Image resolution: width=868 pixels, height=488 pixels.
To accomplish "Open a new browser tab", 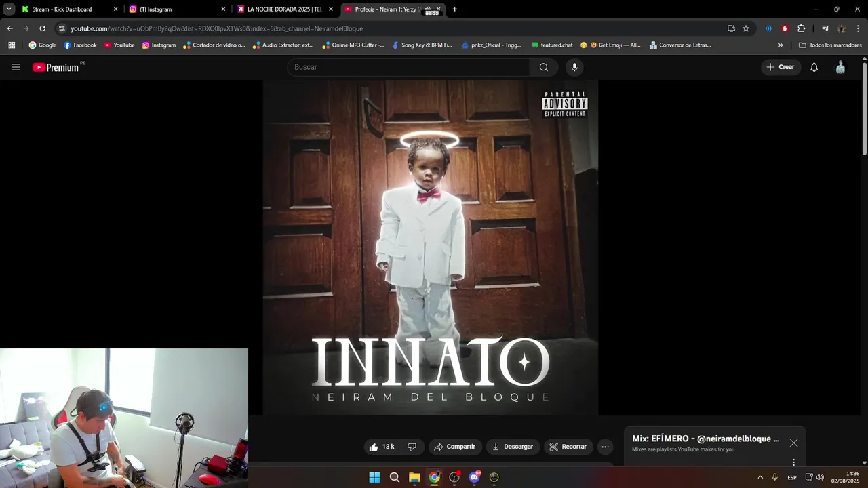I will coord(454,9).
